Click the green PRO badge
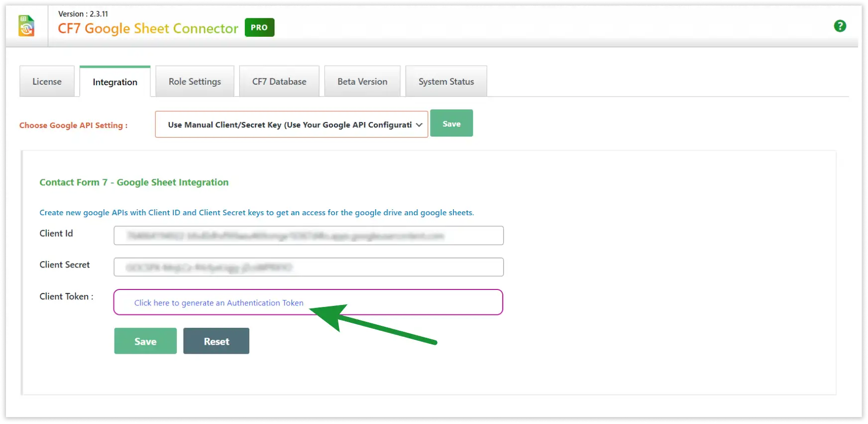This screenshot has width=868, height=424. coord(259,27)
